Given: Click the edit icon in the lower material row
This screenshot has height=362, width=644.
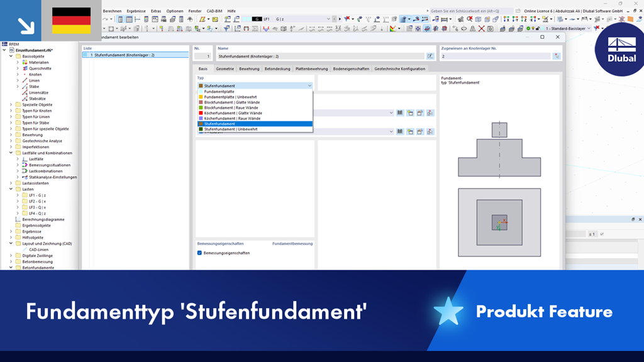Looking at the screenshot, I should click(x=419, y=132).
